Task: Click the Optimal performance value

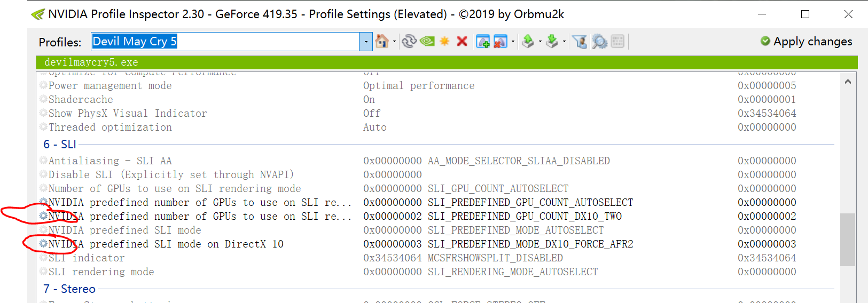Action: pos(419,85)
